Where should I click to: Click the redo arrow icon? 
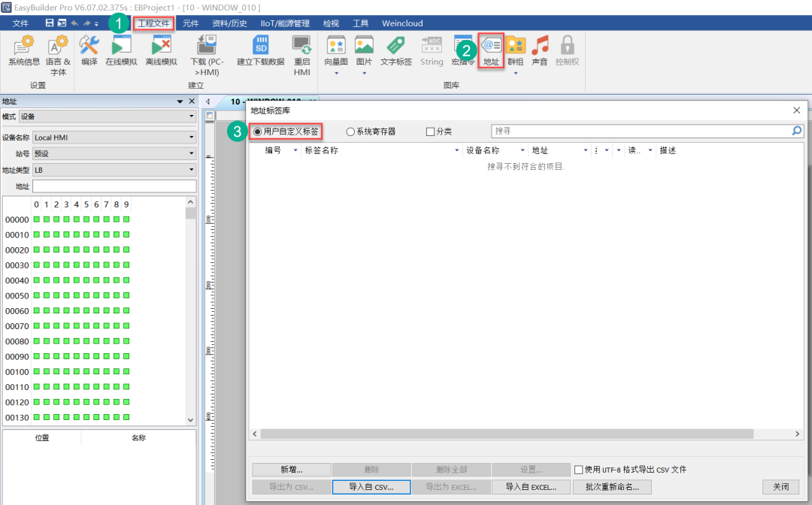click(86, 23)
